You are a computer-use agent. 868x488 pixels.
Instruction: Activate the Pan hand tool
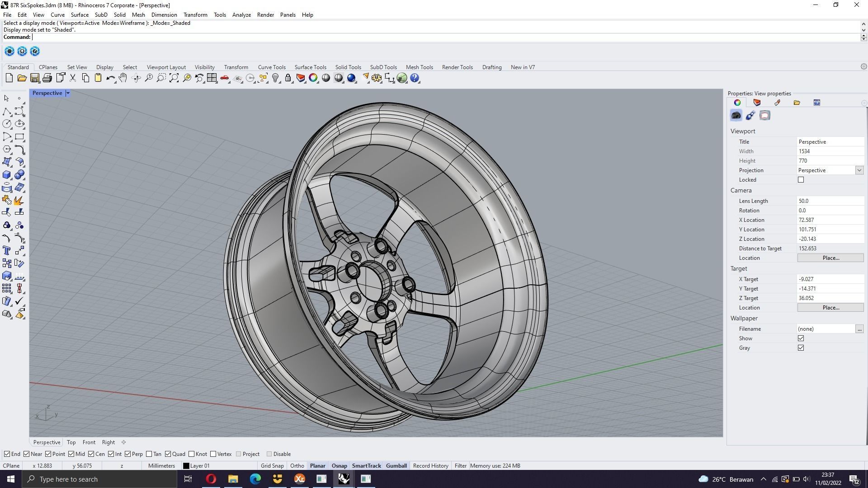(x=123, y=78)
